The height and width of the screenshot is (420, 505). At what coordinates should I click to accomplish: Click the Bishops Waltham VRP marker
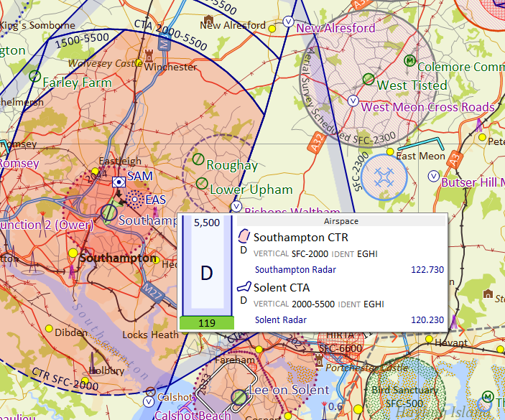(237, 206)
